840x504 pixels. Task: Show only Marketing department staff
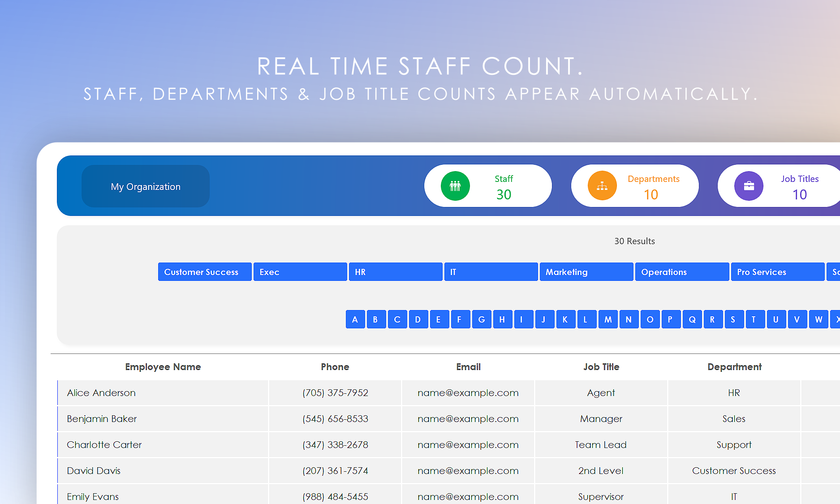coord(586,272)
